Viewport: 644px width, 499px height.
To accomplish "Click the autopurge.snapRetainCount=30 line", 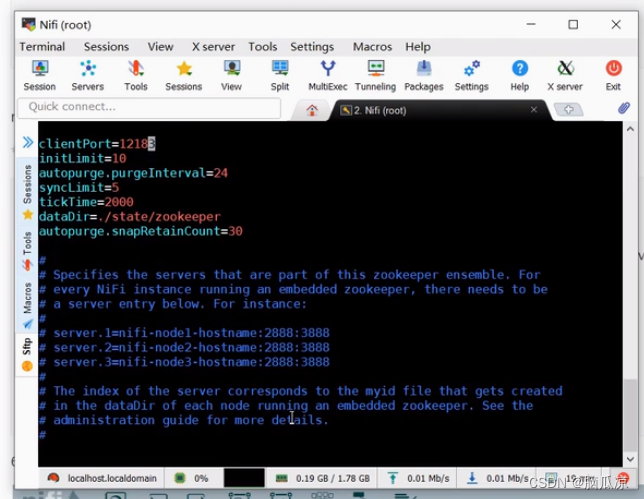I will point(141,231).
